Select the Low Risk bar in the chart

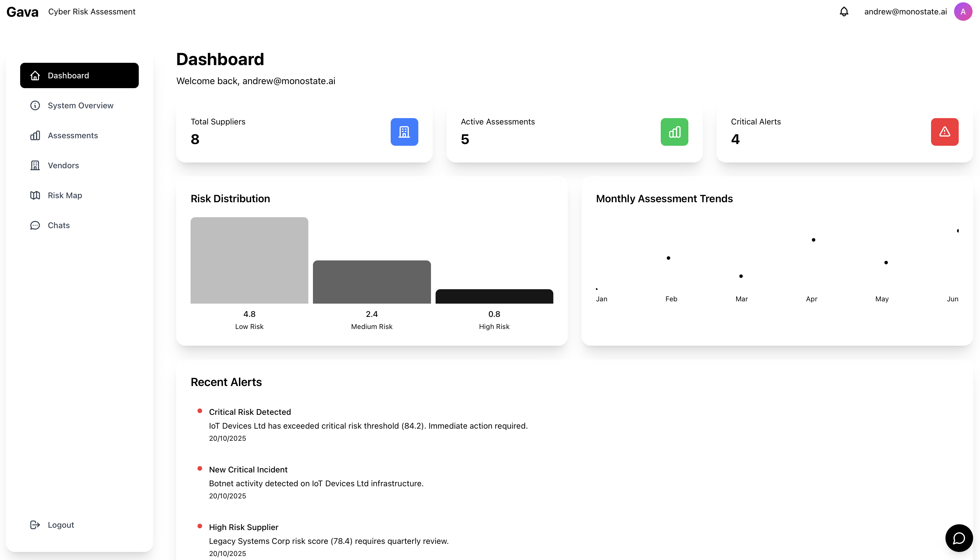pos(249,260)
